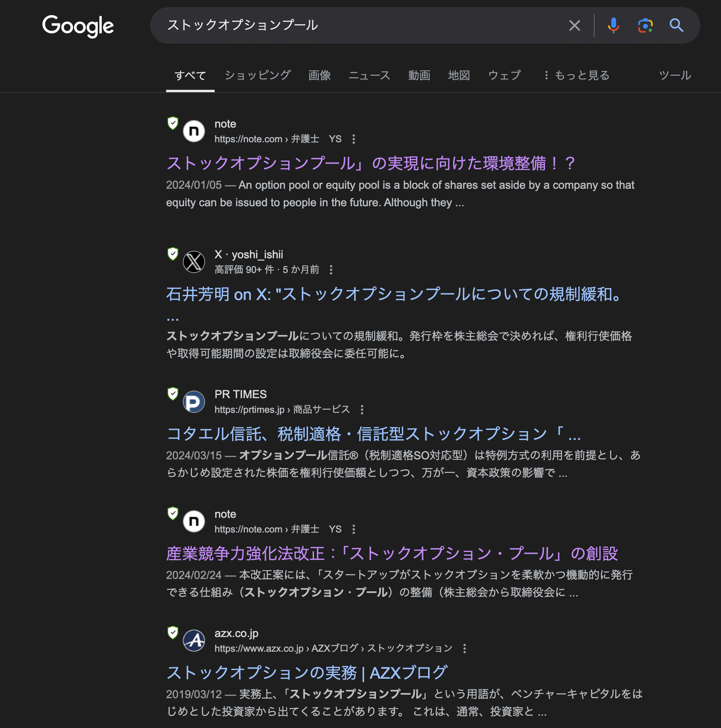This screenshot has height=728, width=721.
Task: Switch to the ニュース tab
Action: (369, 75)
